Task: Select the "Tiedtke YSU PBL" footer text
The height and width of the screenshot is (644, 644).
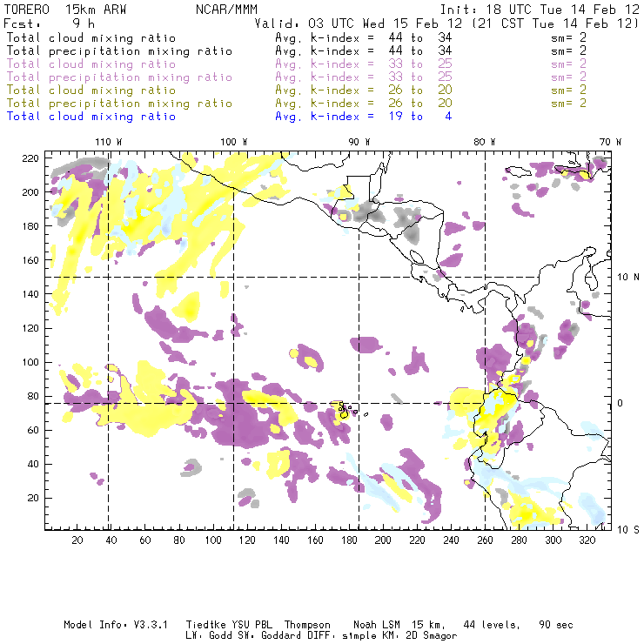Action: tap(229, 625)
